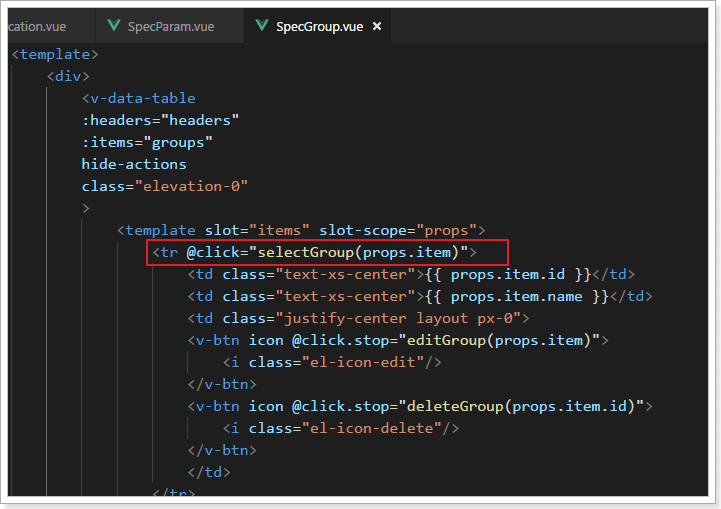
Task: Click the v-data-table opening tag
Action: click(138, 98)
